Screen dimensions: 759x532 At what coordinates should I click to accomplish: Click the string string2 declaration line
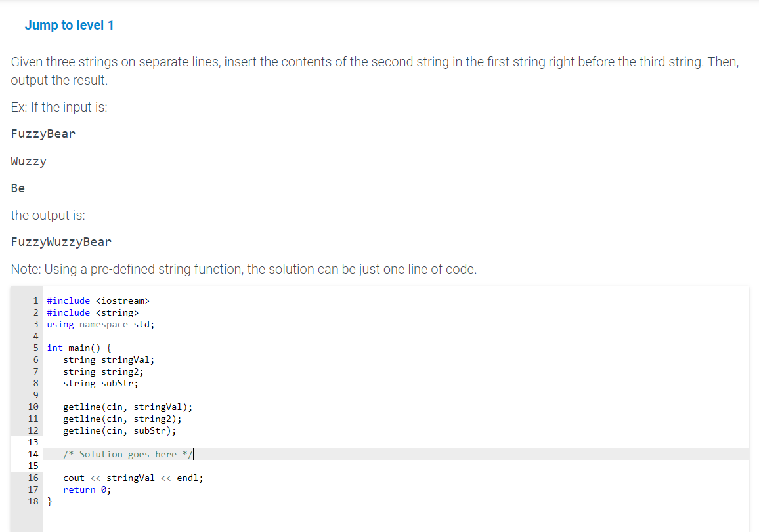coord(103,371)
